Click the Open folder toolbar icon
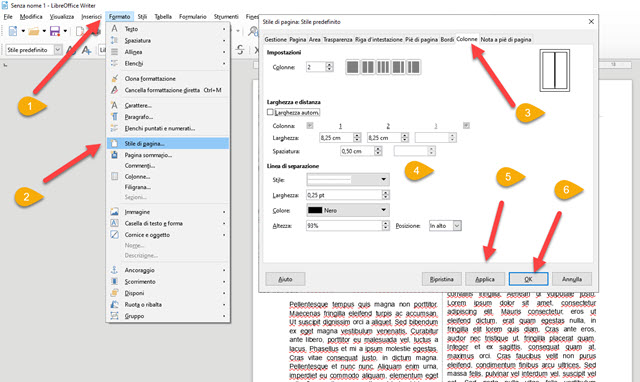The height and width of the screenshot is (382, 640). (x=34, y=31)
